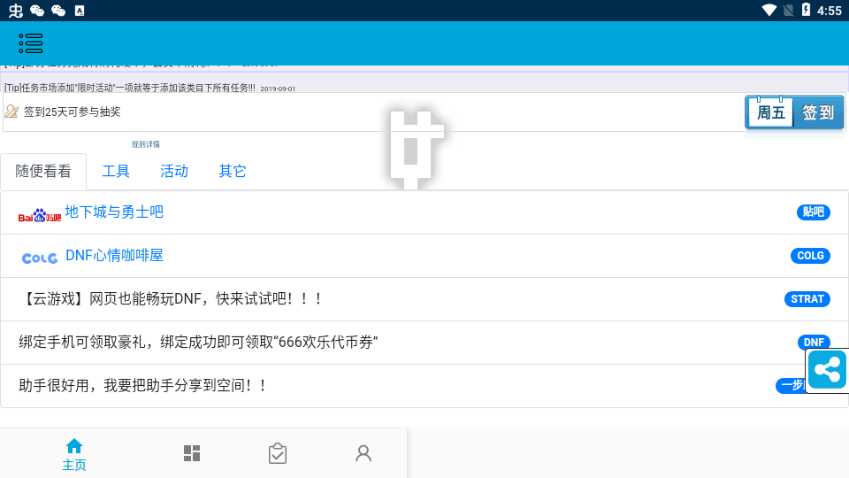Viewport: 849px width, 478px height.
Task: Open 规则详情 rules link
Action: [x=146, y=145]
